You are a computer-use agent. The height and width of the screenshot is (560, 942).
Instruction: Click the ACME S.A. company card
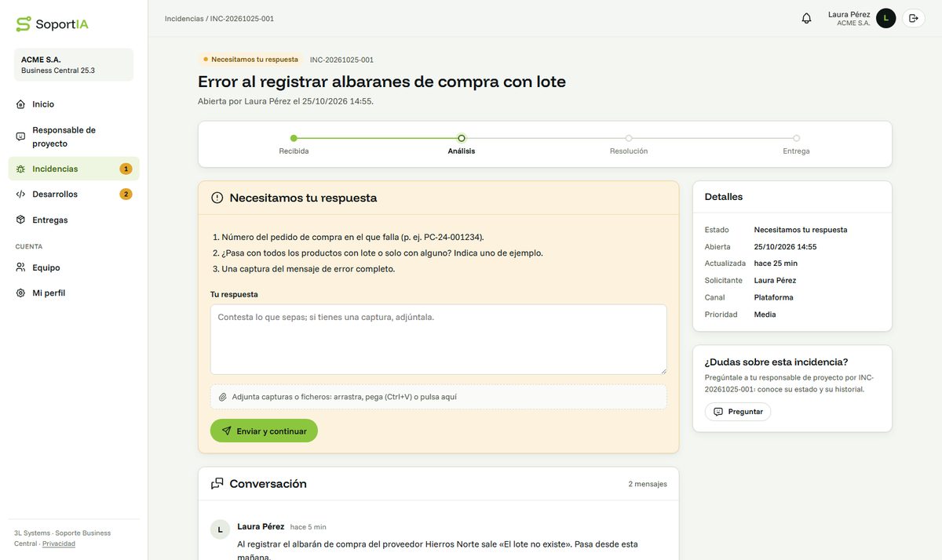[74, 64]
